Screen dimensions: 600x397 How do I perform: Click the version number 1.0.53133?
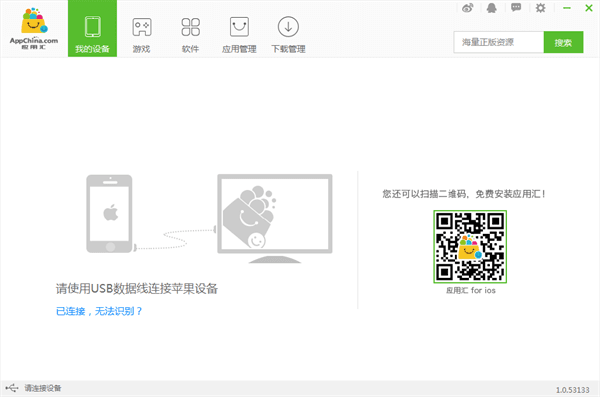point(572,390)
